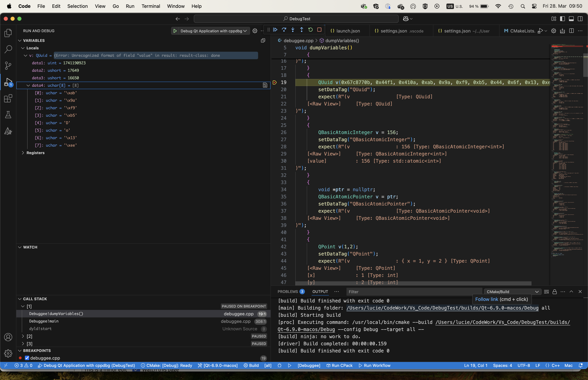Collapse the QUuid variable v
Viewport: 588px width, 380px height.
25,55
